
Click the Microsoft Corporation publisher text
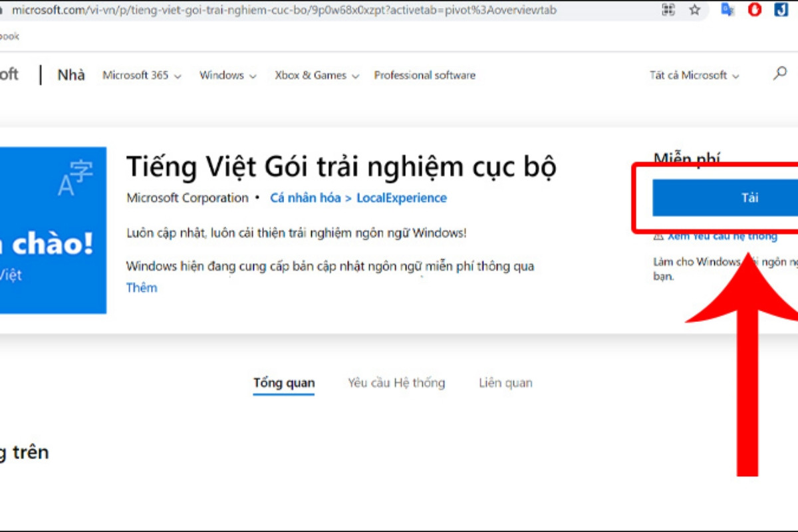coord(188,198)
